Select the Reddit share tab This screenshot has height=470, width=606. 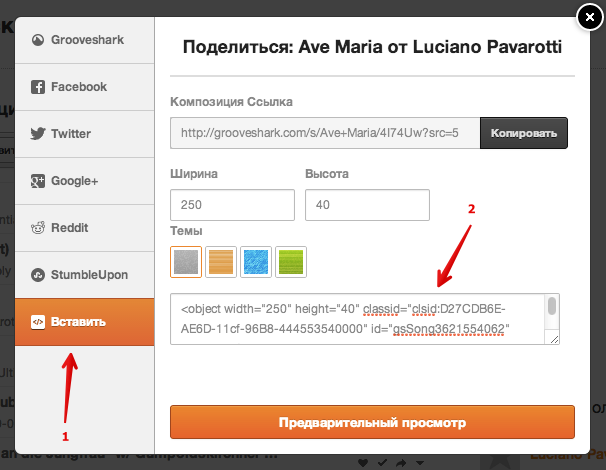click(x=85, y=228)
